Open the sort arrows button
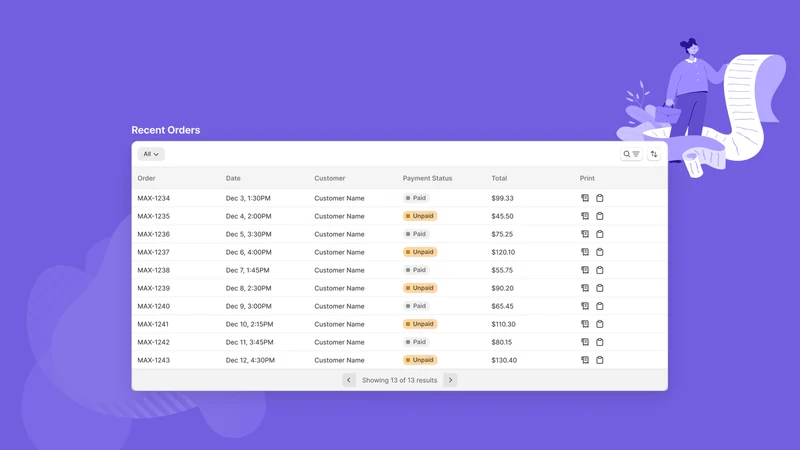This screenshot has width=800, height=450. click(654, 154)
